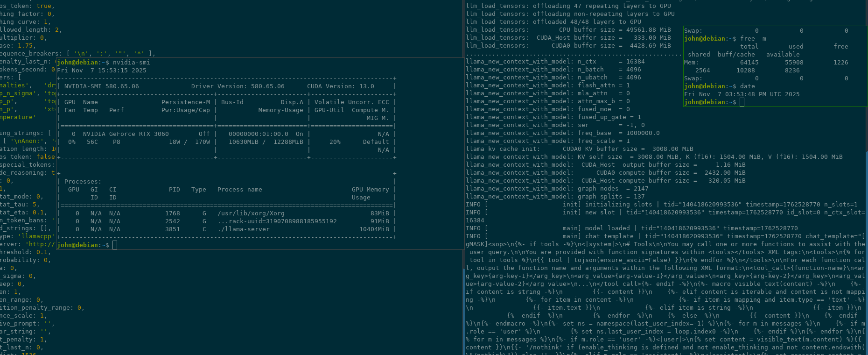
Task: Click buff/cache value '10288'
Action: [x=746, y=71]
